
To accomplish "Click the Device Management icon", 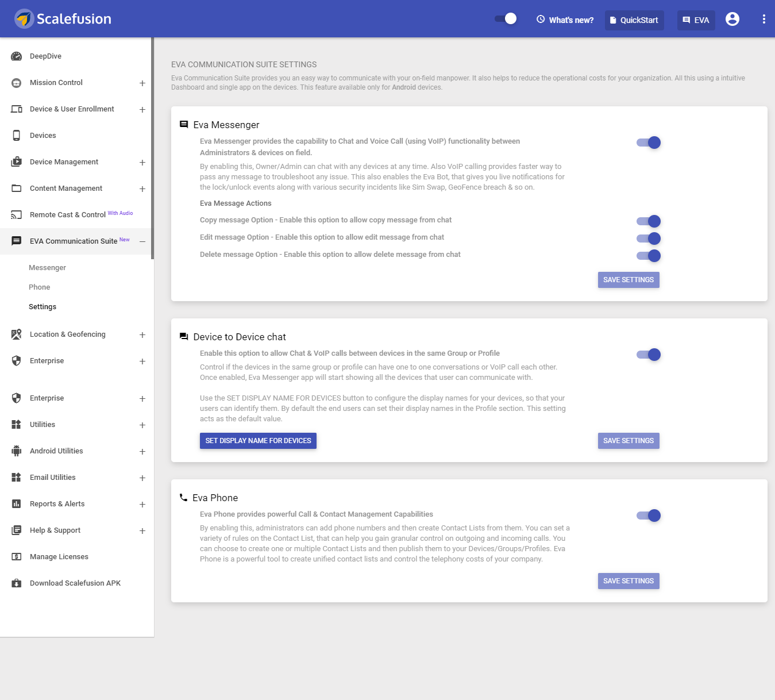I will (17, 162).
